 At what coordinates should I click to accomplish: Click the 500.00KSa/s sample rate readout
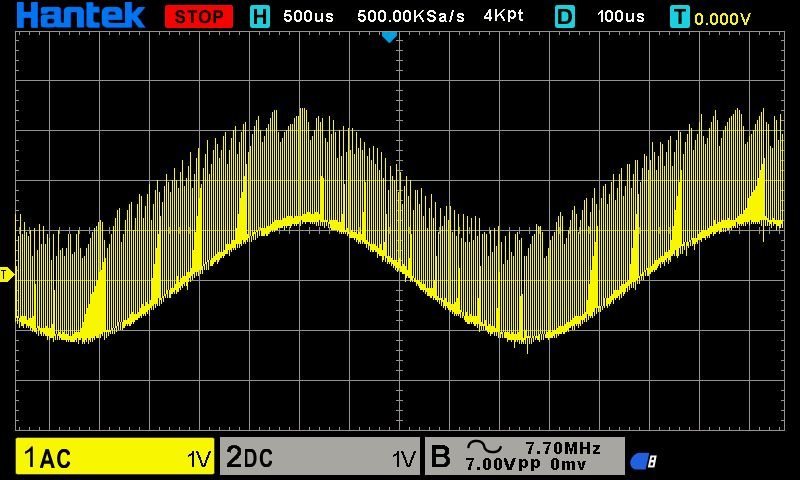coord(411,16)
